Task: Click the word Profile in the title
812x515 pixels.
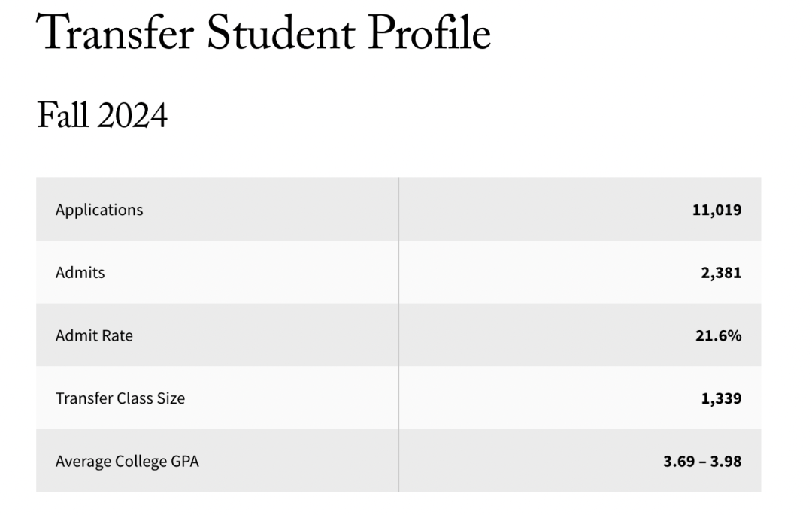Action: [x=429, y=32]
